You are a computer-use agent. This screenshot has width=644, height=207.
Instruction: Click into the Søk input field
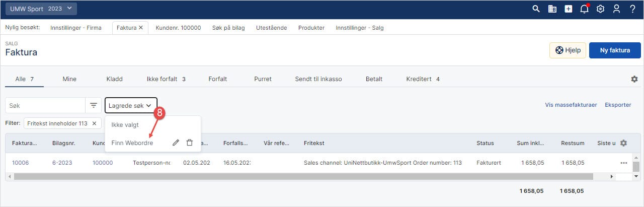[x=45, y=105]
